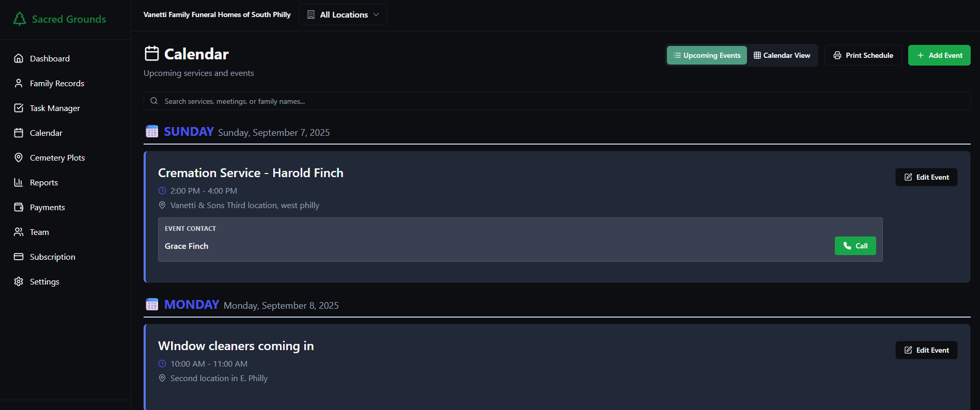Viewport: 980px width, 410px height.
Task: Click the green Add Event button
Action: pyautogui.click(x=939, y=55)
